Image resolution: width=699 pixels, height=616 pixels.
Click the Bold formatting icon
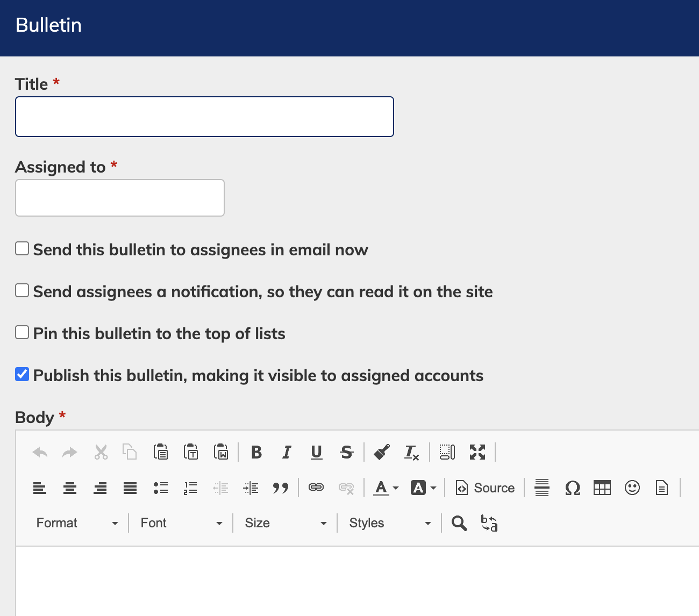256,452
